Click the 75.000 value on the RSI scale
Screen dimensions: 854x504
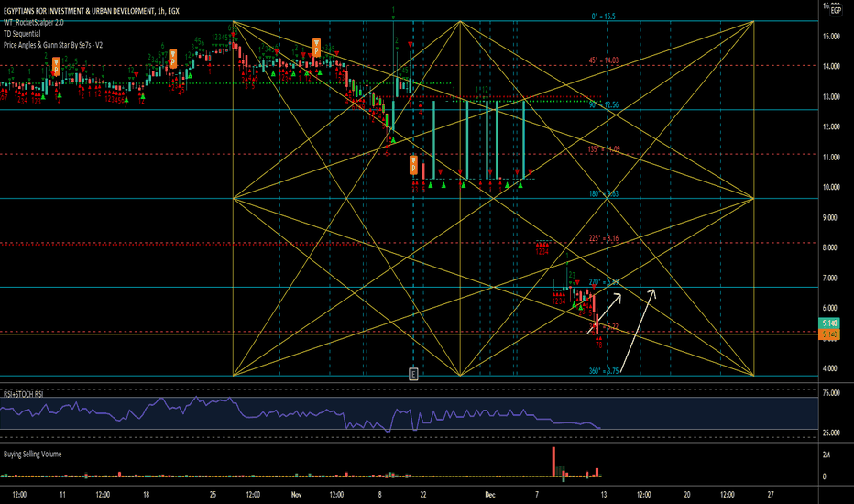831,393
